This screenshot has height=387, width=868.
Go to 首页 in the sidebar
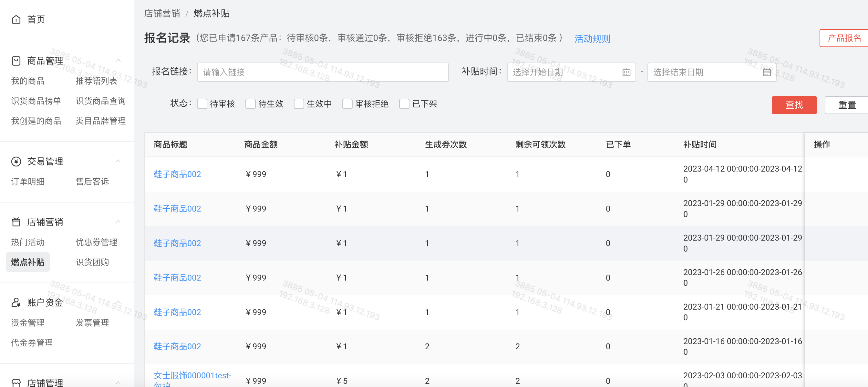(36, 20)
